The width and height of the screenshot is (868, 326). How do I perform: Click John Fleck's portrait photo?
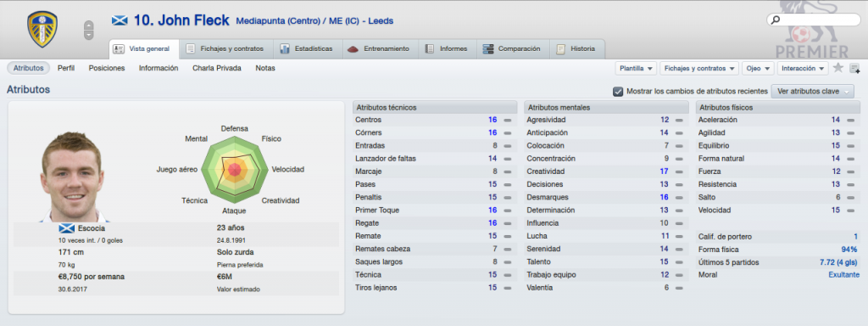click(x=71, y=177)
